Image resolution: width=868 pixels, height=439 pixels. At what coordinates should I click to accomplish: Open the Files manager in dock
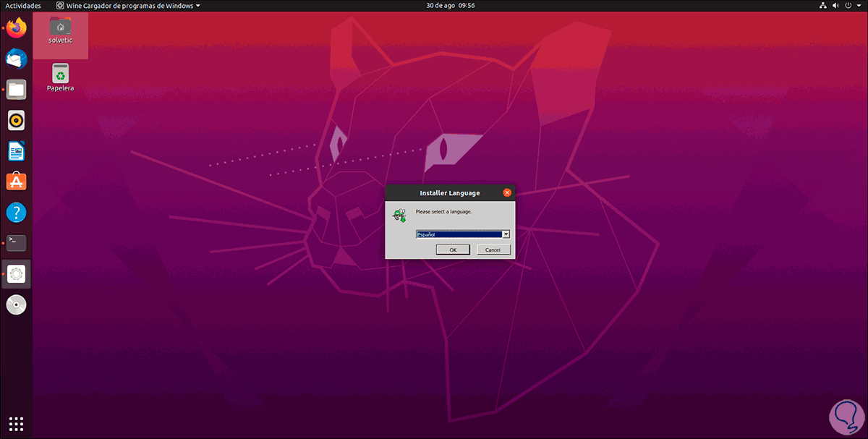click(16, 90)
